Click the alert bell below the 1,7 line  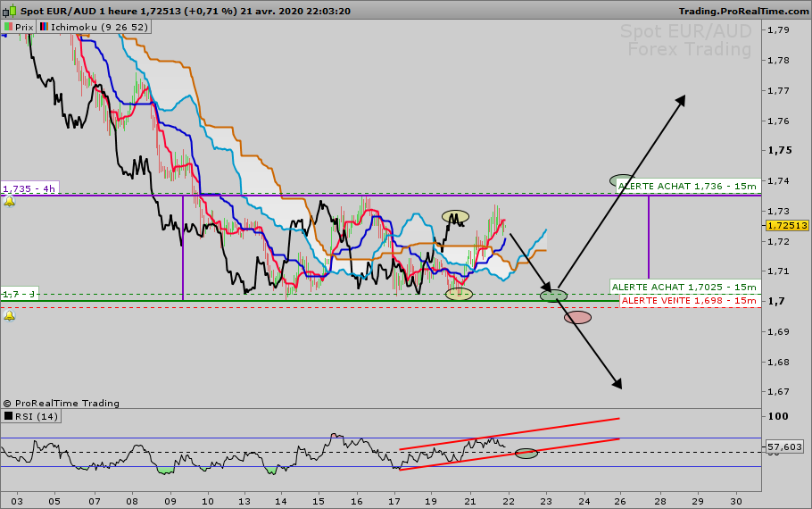pyautogui.click(x=9, y=314)
